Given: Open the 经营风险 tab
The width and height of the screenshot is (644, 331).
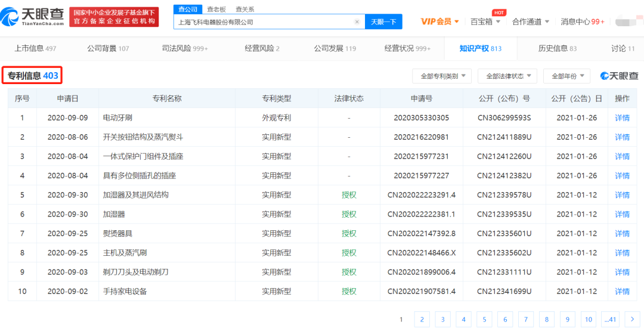Looking at the screenshot, I should coord(262,48).
